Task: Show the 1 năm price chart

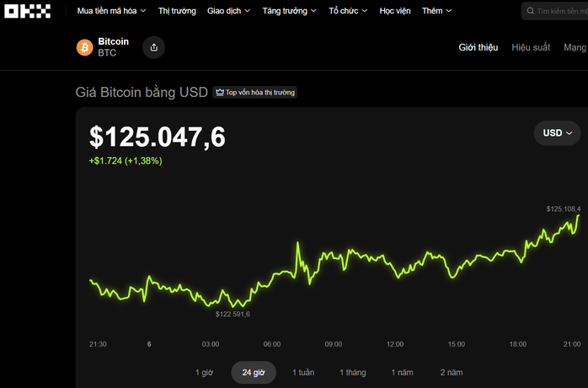Action: point(403,372)
